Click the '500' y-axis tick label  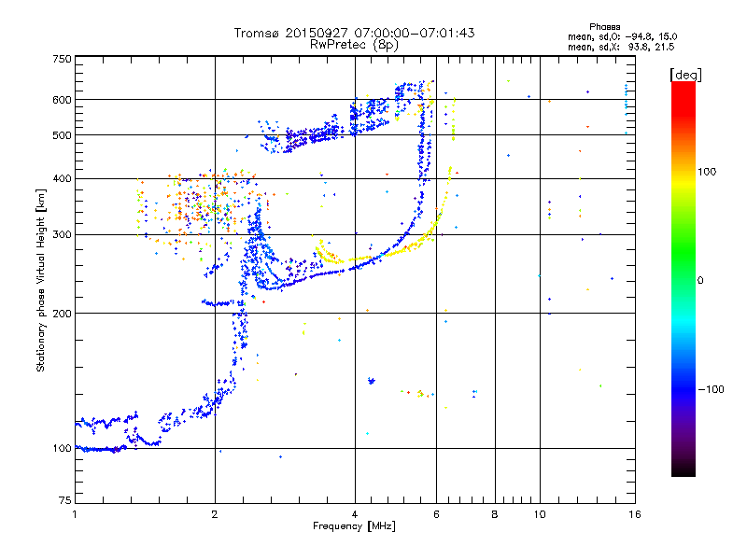tap(62, 135)
